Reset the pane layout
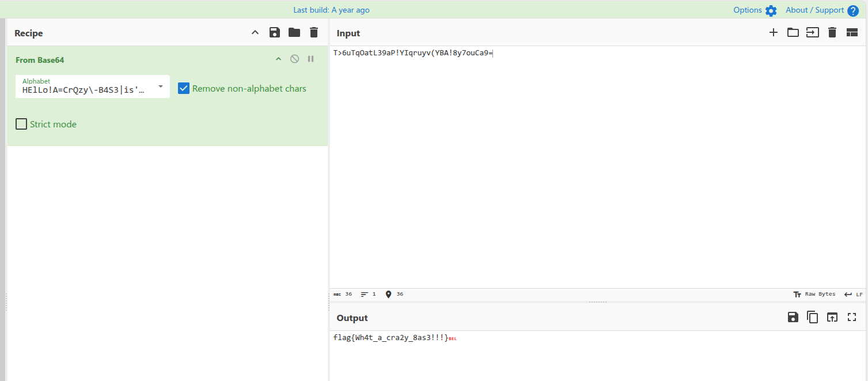This screenshot has height=381, width=868. pos(852,33)
